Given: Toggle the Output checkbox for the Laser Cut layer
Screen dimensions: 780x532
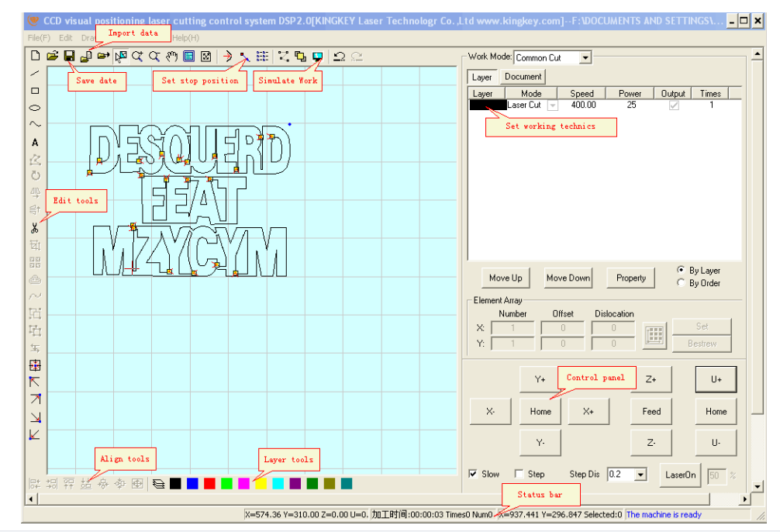Looking at the screenshot, I should pos(674,105).
